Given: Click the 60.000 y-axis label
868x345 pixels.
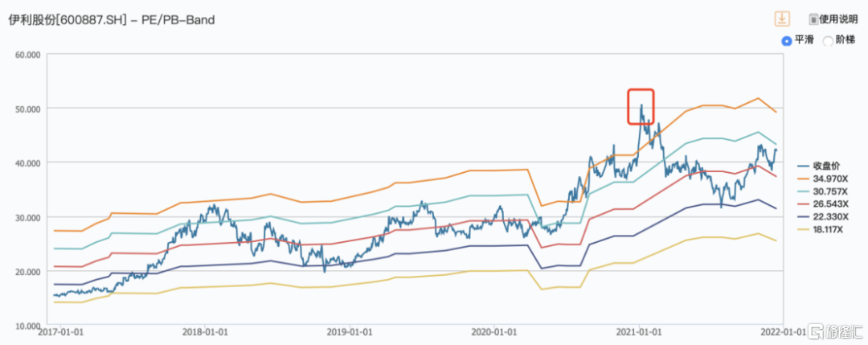Looking at the screenshot, I should (27, 54).
